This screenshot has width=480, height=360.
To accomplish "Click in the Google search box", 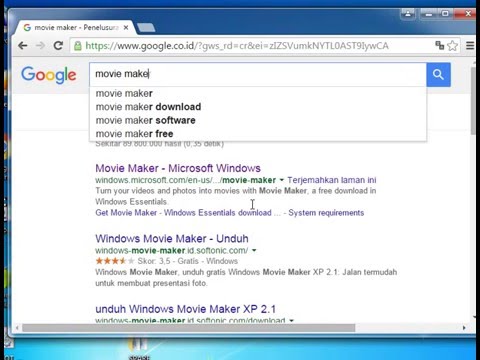I will click(258, 74).
